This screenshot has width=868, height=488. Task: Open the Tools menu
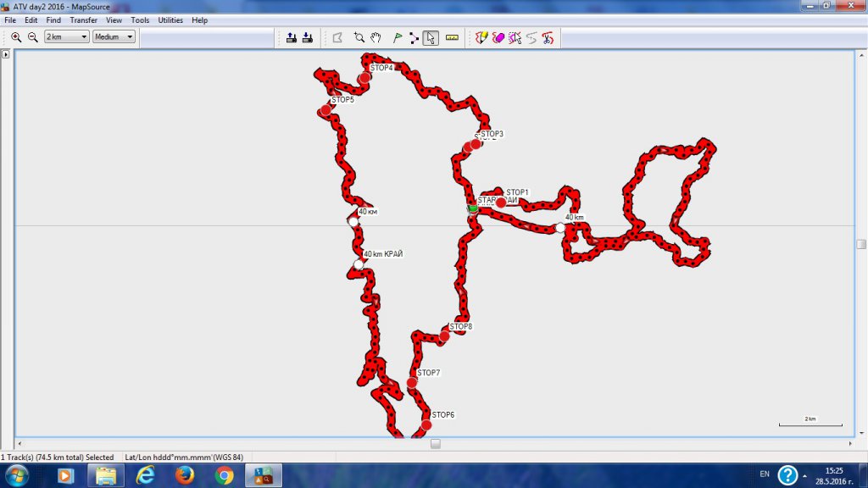pyautogui.click(x=140, y=20)
